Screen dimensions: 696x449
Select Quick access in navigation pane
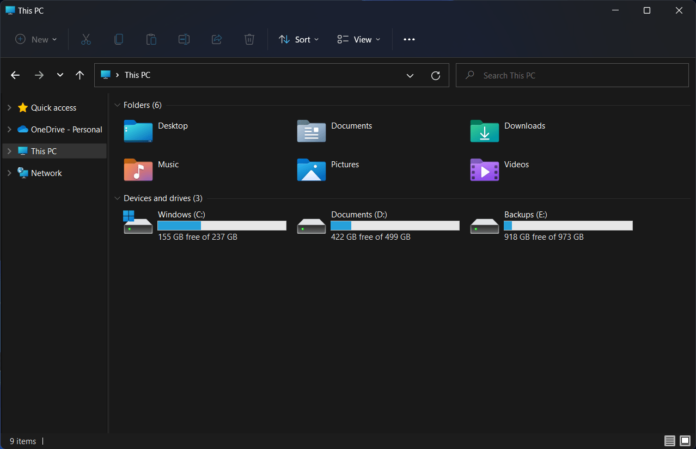[53, 108]
